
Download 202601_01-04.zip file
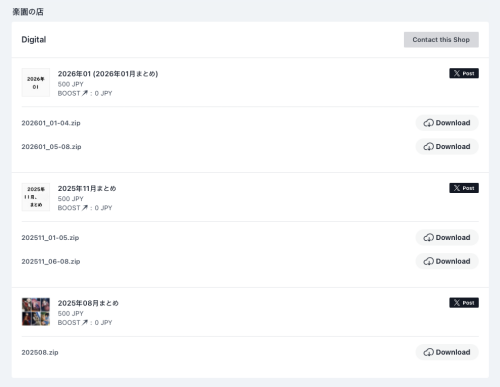point(447,123)
